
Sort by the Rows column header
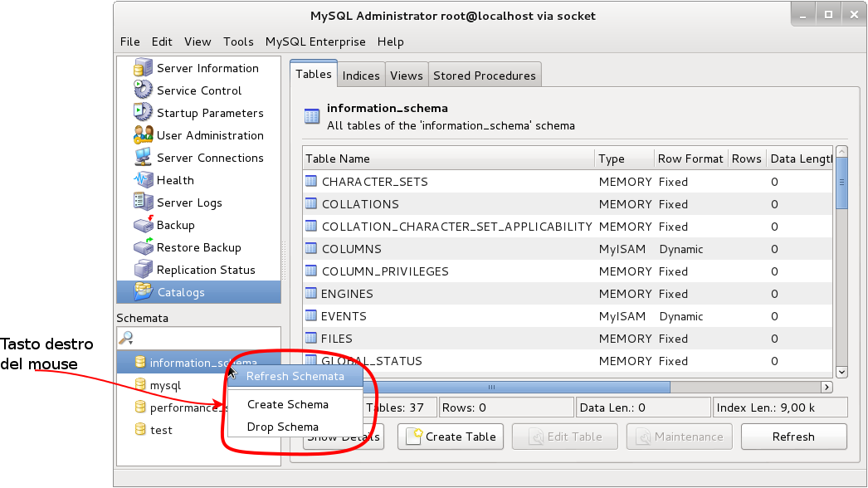[x=747, y=159]
